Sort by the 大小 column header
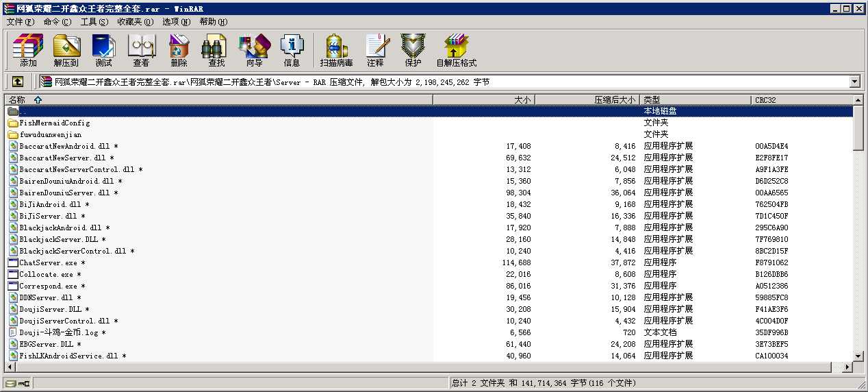The image size is (868, 392). [483, 100]
